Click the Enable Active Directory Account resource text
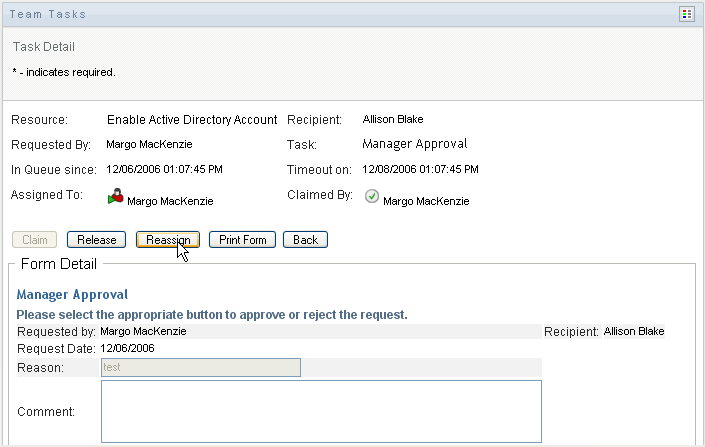This screenshot has height=447, width=705. tap(192, 120)
